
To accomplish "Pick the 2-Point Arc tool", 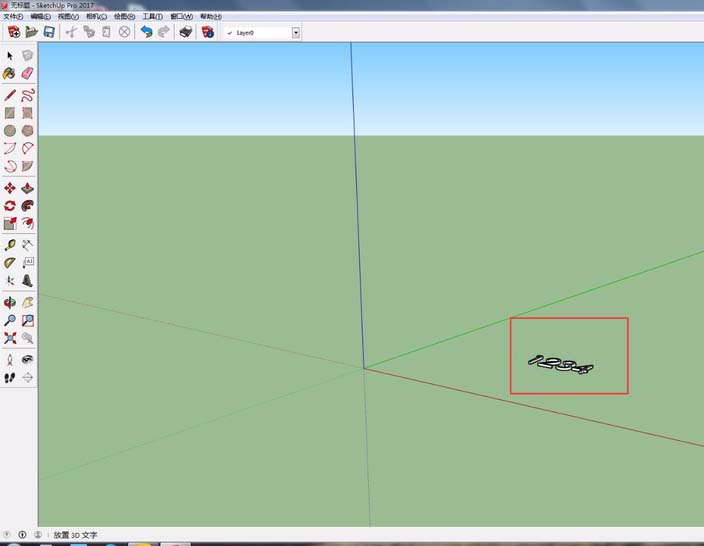I will pyautogui.click(x=27, y=148).
